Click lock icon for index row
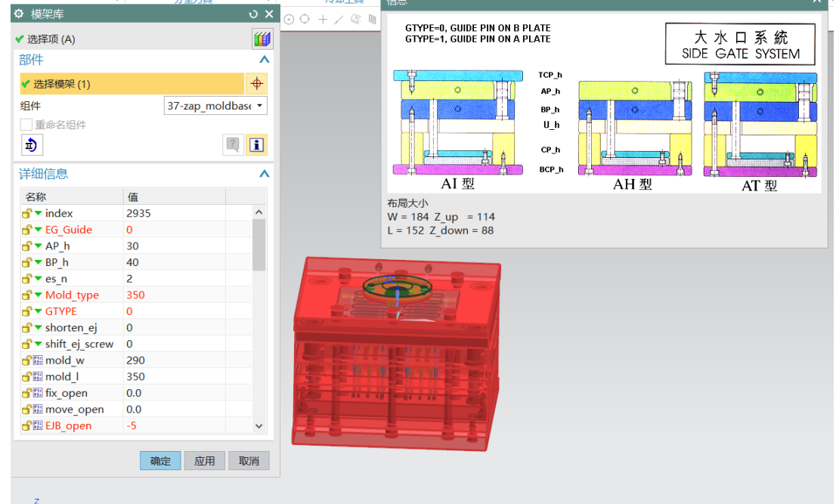 26,214
